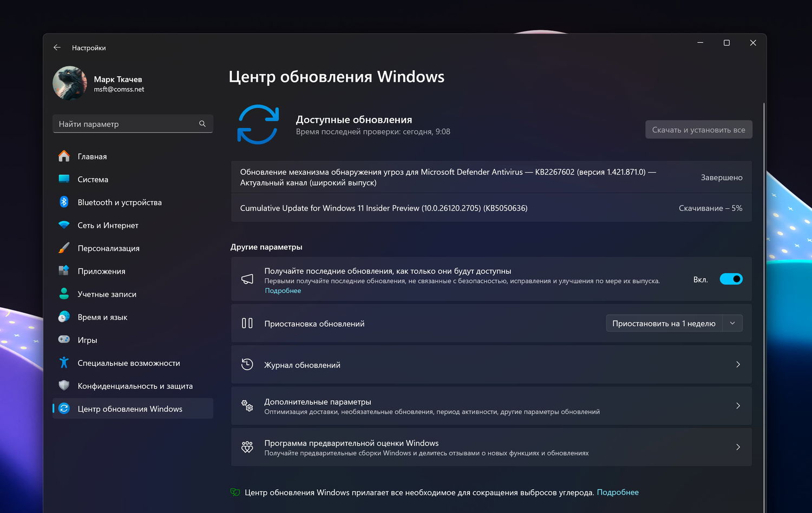
Task: Go to Система in the sidebar
Action: pyautogui.click(x=93, y=179)
